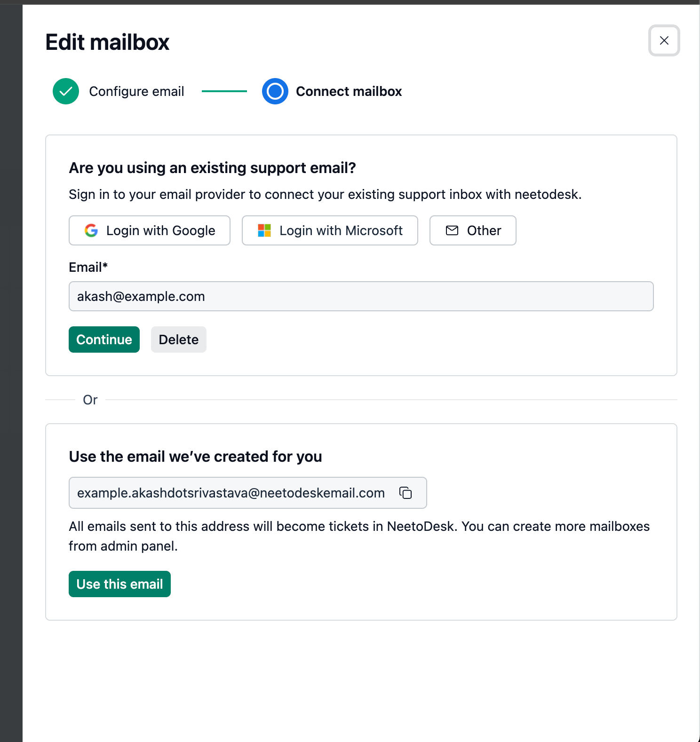Click the blue Connect mailbox step circle
Screen dimensions: 700x742
pyautogui.click(x=275, y=91)
